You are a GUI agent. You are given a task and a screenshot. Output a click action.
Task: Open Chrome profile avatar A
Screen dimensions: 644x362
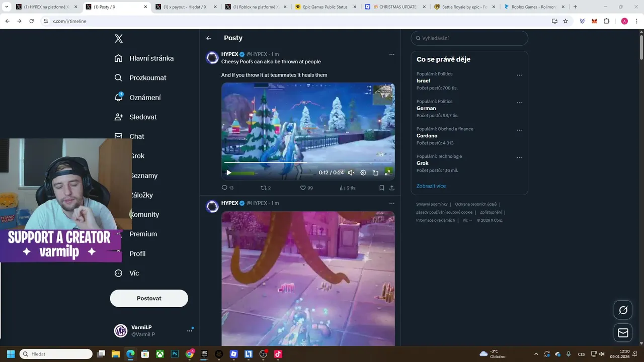[624, 21]
